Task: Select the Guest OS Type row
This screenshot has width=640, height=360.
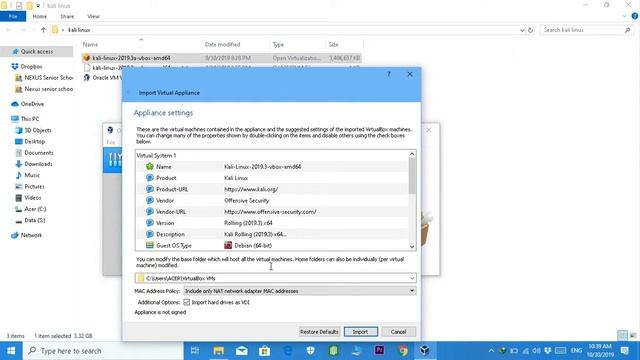Action: tap(272, 245)
